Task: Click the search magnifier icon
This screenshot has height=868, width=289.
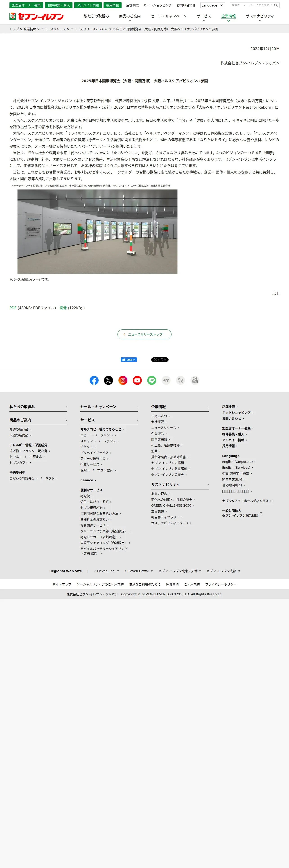Action: pyautogui.click(x=276, y=5)
